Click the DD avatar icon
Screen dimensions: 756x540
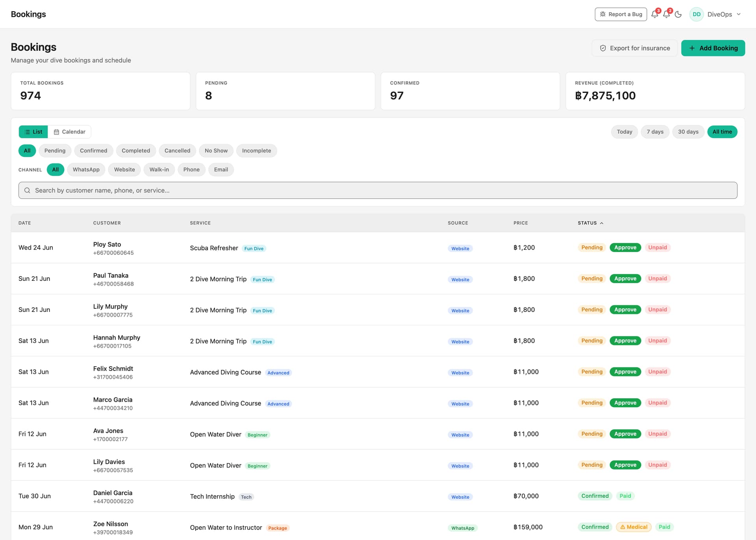(x=696, y=15)
